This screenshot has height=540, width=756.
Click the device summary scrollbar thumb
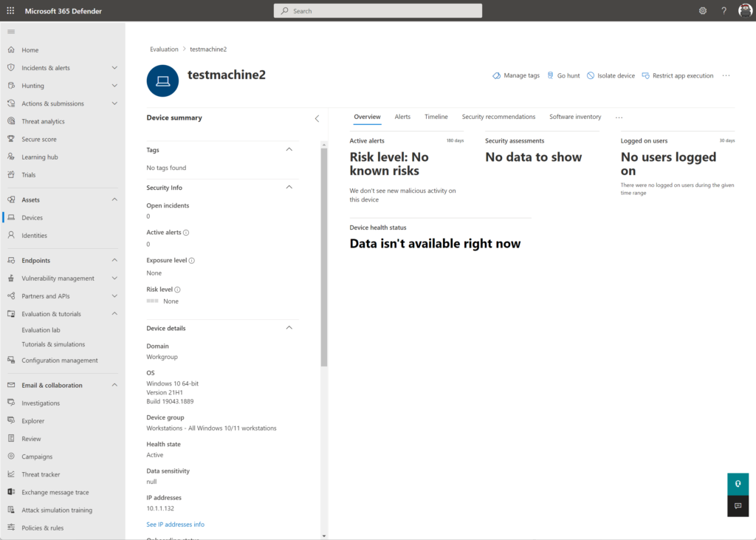coord(324,258)
